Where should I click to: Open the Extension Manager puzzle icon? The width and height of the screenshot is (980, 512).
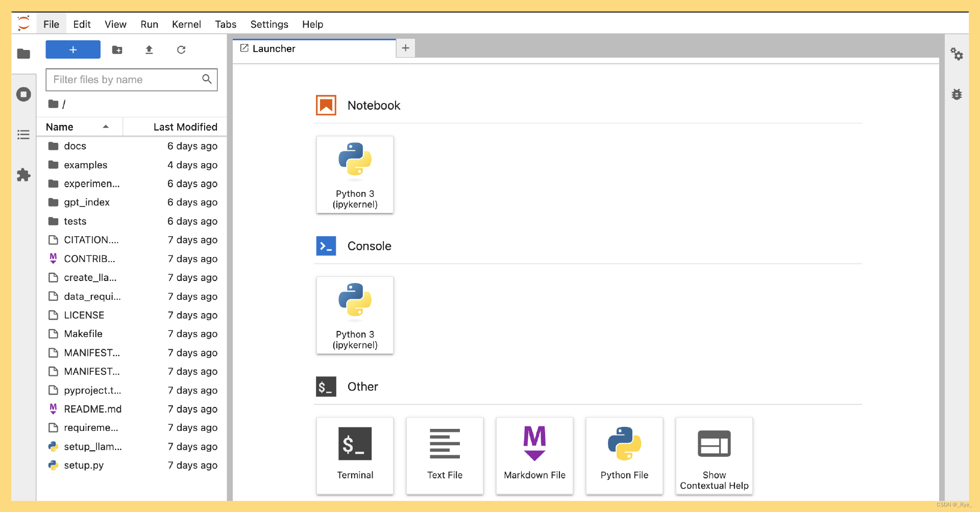tap(23, 175)
